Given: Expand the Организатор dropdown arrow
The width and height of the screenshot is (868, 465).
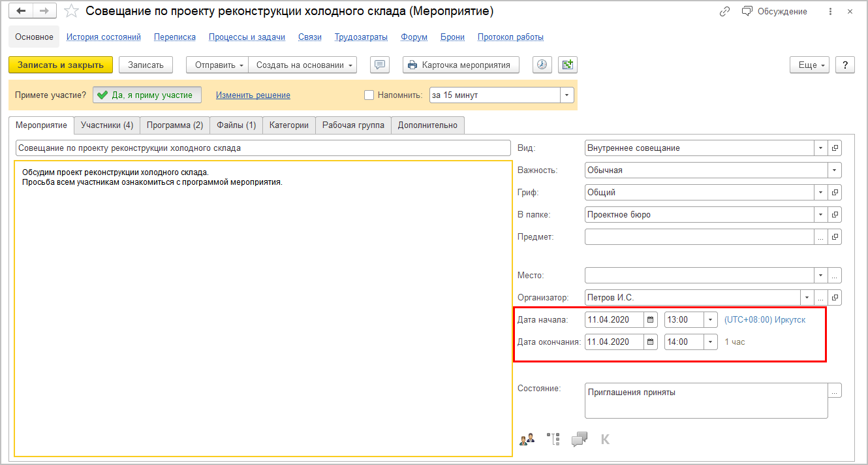Looking at the screenshot, I should pos(807,298).
